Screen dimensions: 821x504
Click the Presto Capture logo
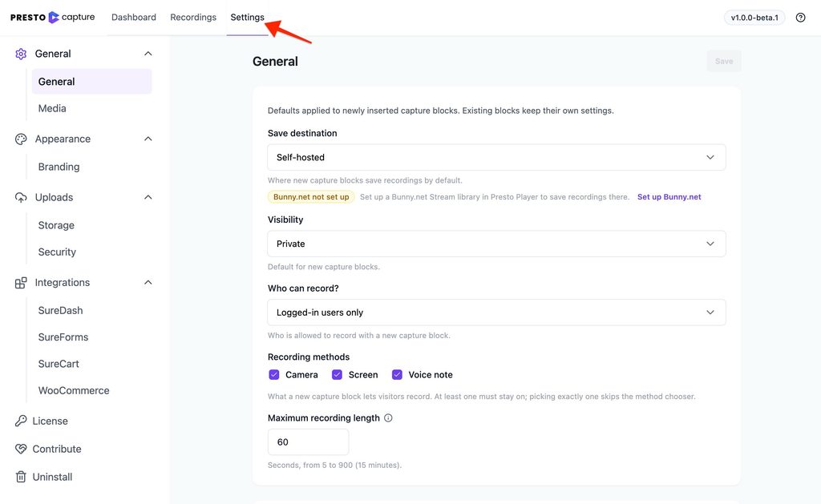coord(52,18)
